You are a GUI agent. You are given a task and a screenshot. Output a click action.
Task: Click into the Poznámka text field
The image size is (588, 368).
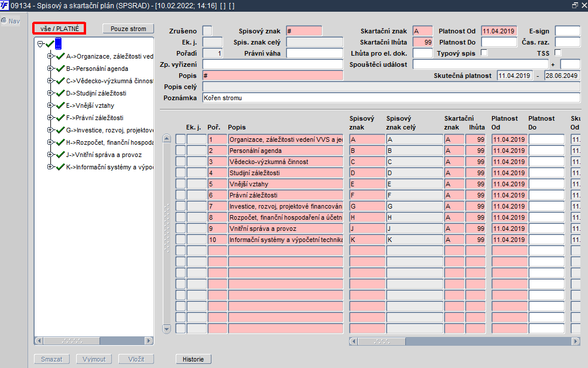pyautogui.click(x=390, y=98)
